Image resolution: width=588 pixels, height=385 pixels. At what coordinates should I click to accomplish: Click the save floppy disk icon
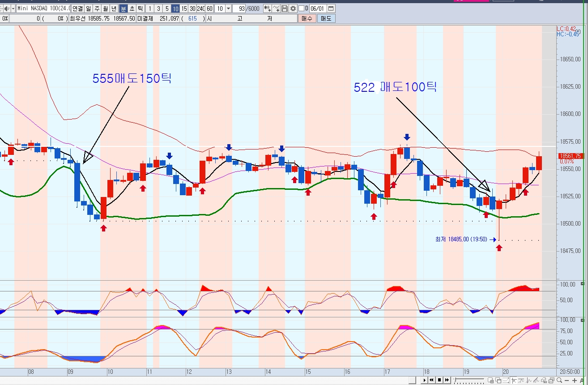[285, 9]
